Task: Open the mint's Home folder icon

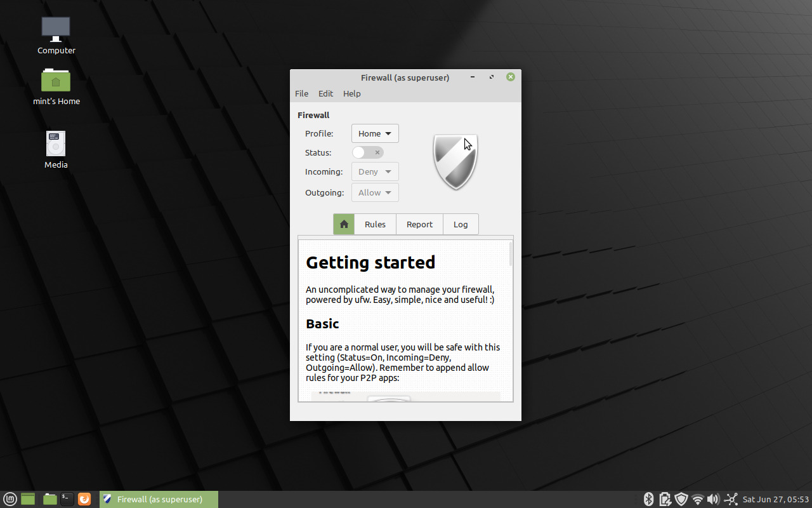Action: coord(56,81)
